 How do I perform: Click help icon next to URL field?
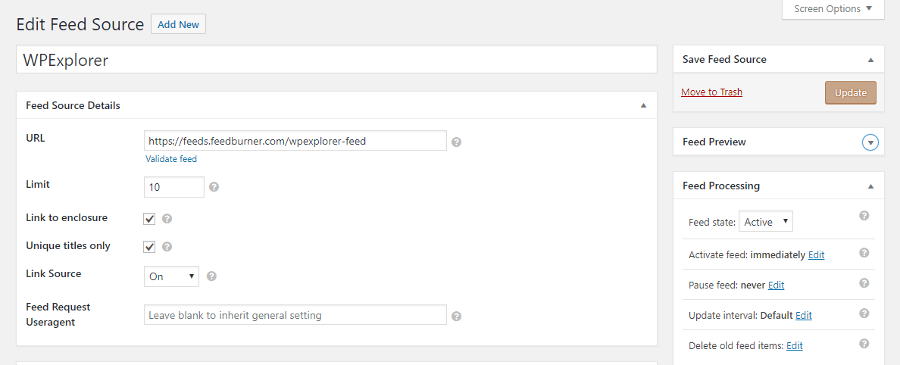coord(456,142)
